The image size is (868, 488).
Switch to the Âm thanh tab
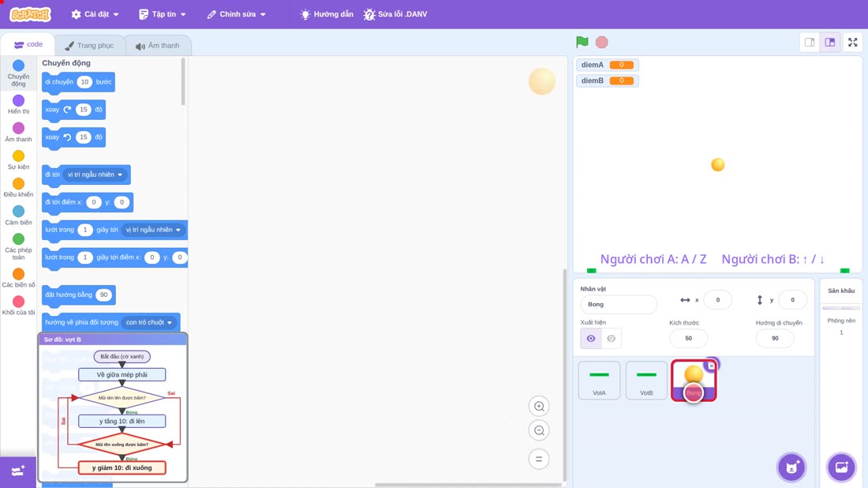[158, 46]
